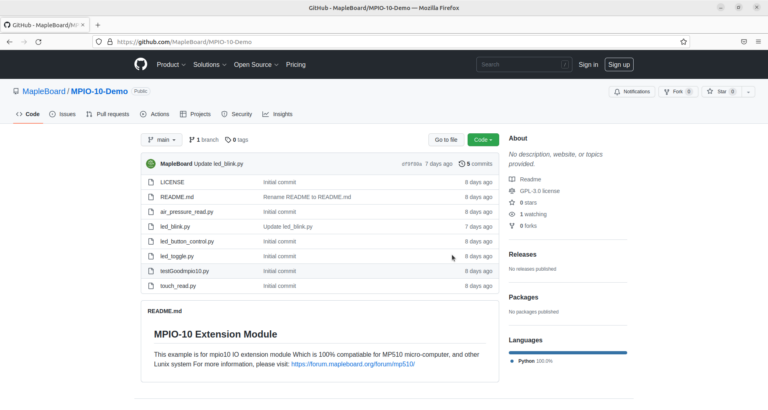Image resolution: width=768 pixels, height=410 pixels.
Task: Switch to the Pull requests tab
Action: click(x=108, y=114)
